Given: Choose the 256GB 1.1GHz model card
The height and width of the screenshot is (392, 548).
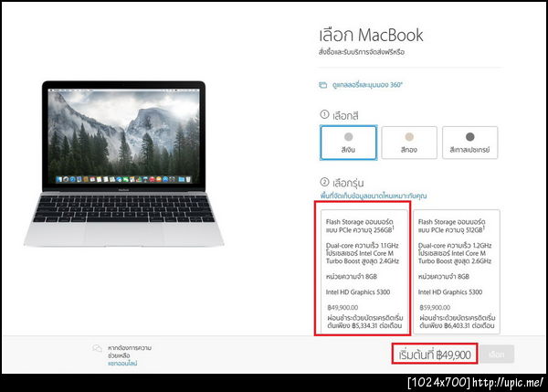Looking at the screenshot, I should point(364,271).
